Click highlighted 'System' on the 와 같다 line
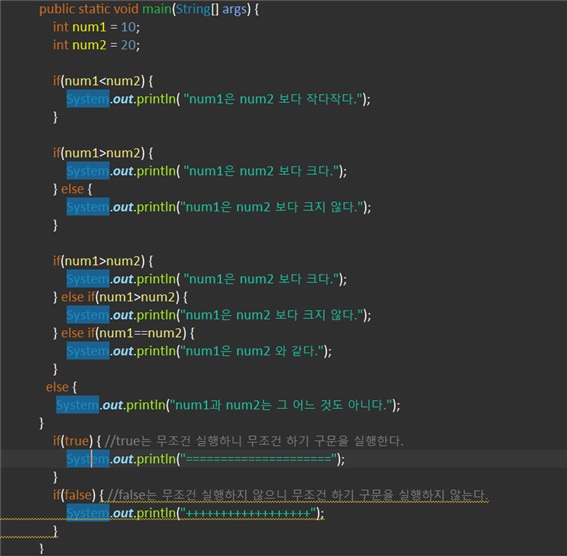Image resolution: width=567 pixels, height=556 pixels. click(88, 351)
